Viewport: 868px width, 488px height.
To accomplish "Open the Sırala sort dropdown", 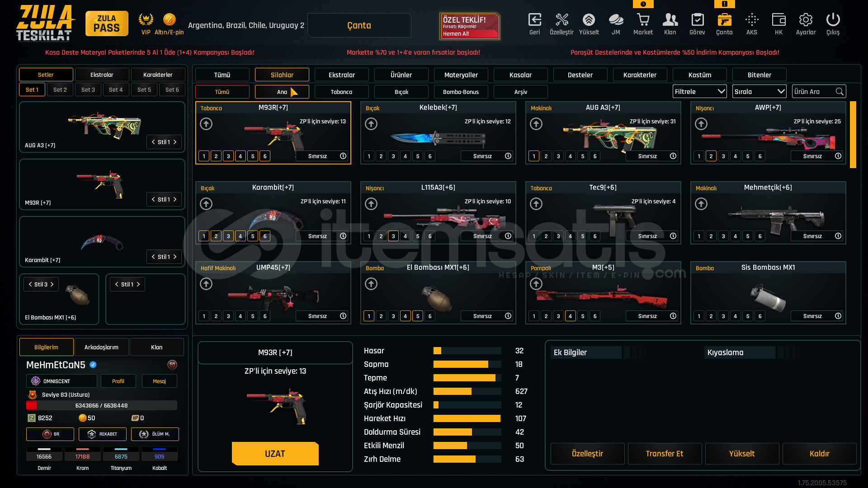I will click(x=759, y=92).
